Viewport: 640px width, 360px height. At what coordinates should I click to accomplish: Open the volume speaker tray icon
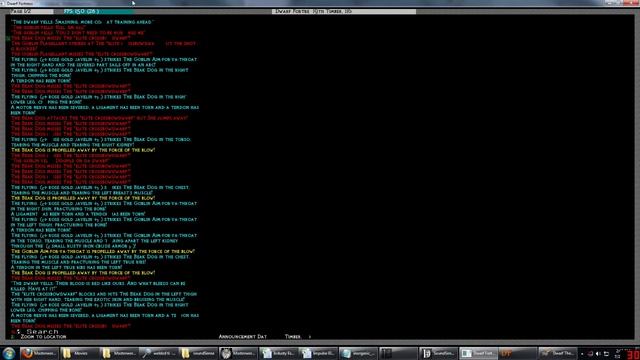click(x=598, y=354)
